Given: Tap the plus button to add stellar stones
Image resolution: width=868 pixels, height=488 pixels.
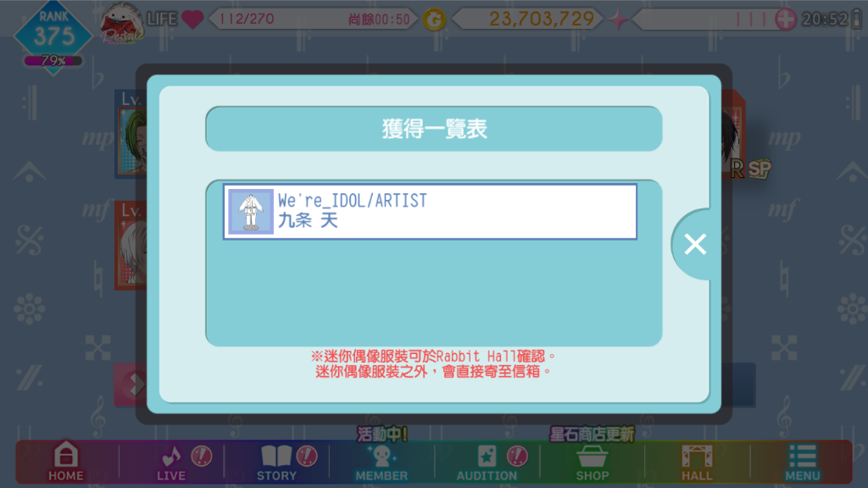Looking at the screenshot, I should (785, 19).
